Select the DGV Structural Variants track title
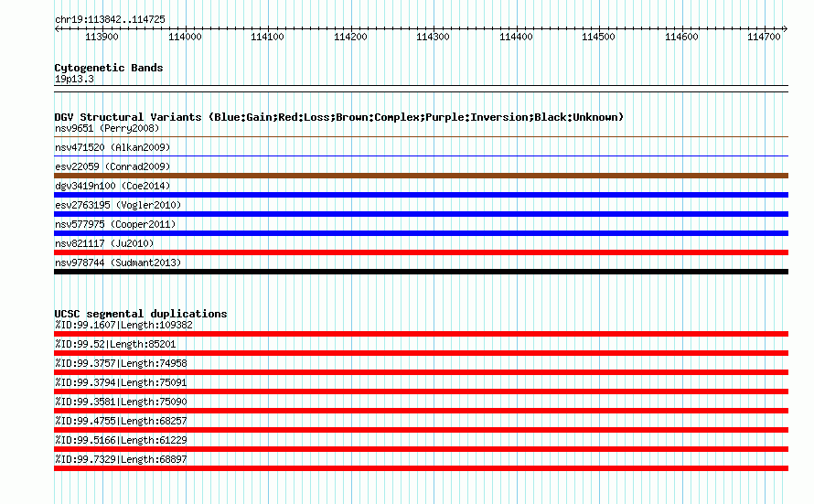 tap(339, 117)
